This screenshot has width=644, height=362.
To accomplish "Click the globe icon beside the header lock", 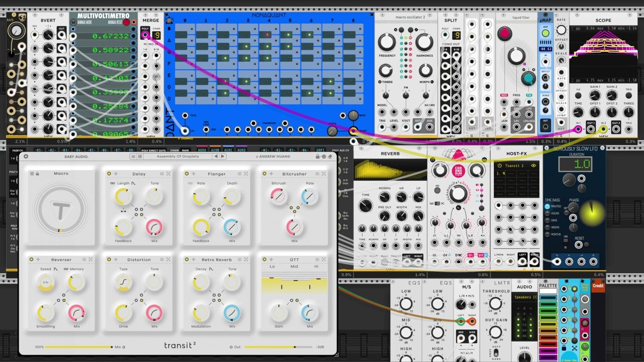I will pos(324,156).
